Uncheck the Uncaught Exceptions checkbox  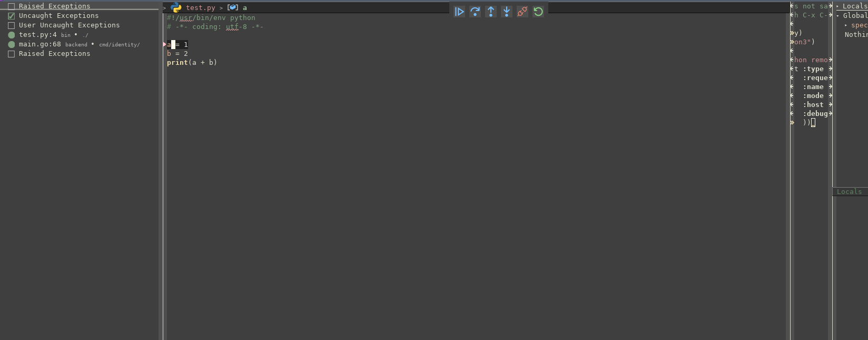tap(12, 16)
